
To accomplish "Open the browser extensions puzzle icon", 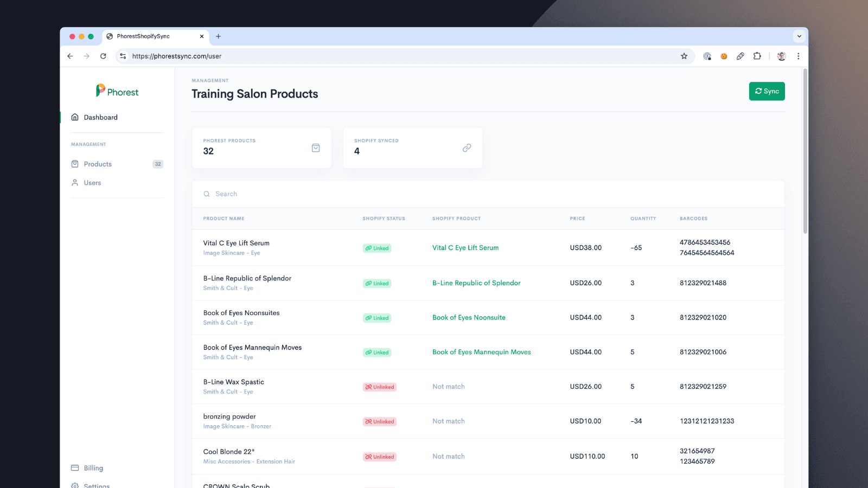I will coord(757,56).
